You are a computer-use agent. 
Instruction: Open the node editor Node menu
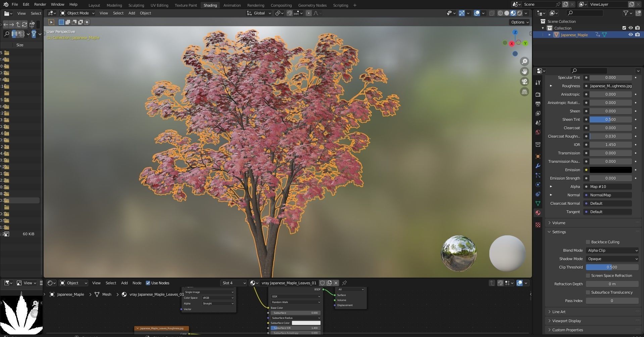(137, 283)
